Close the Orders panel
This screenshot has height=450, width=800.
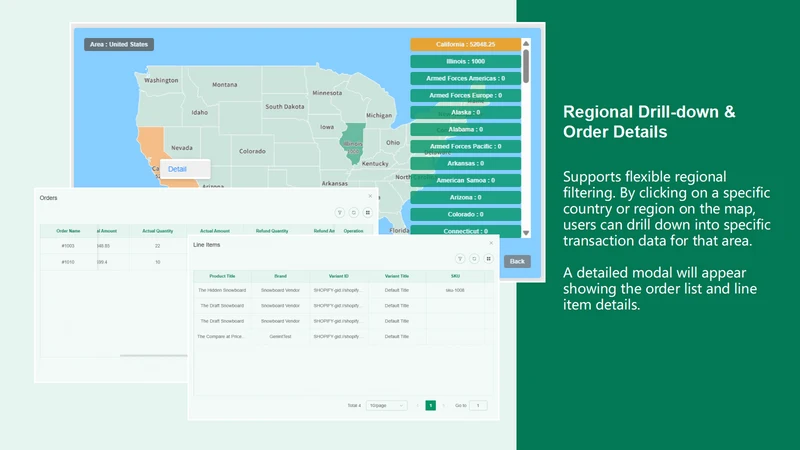(370, 196)
